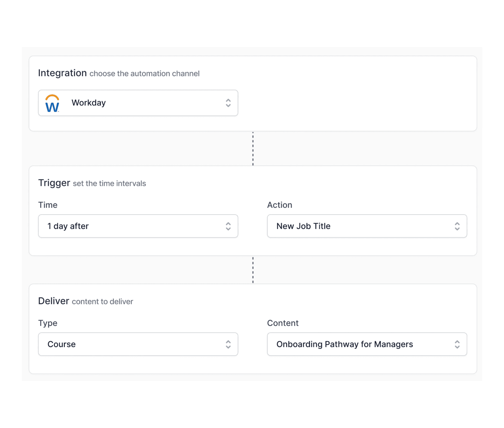Open the '1 day after' time dropdown

pyautogui.click(x=138, y=226)
